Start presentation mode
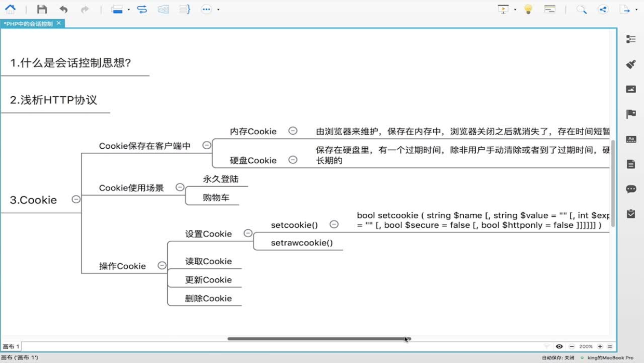Viewport: 644px width, 363px height. 503,9
